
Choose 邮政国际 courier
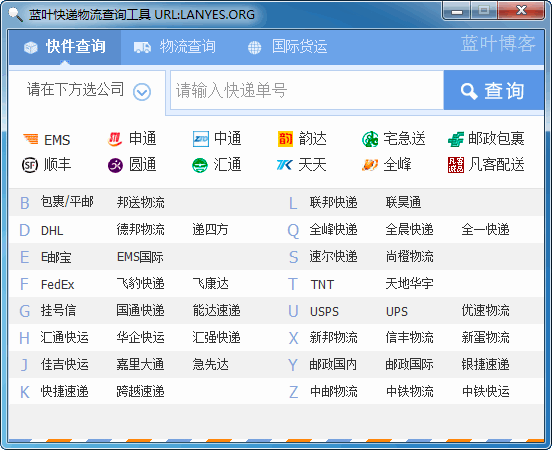409,364
